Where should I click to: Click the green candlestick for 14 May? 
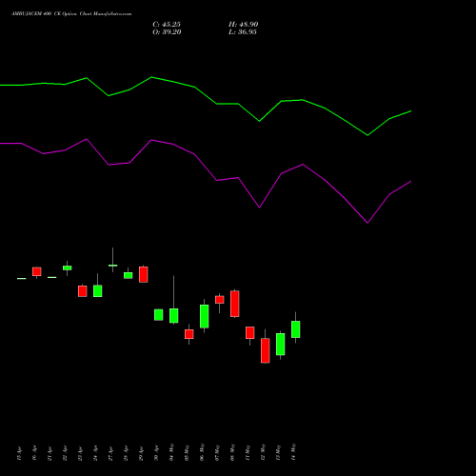(296, 329)
